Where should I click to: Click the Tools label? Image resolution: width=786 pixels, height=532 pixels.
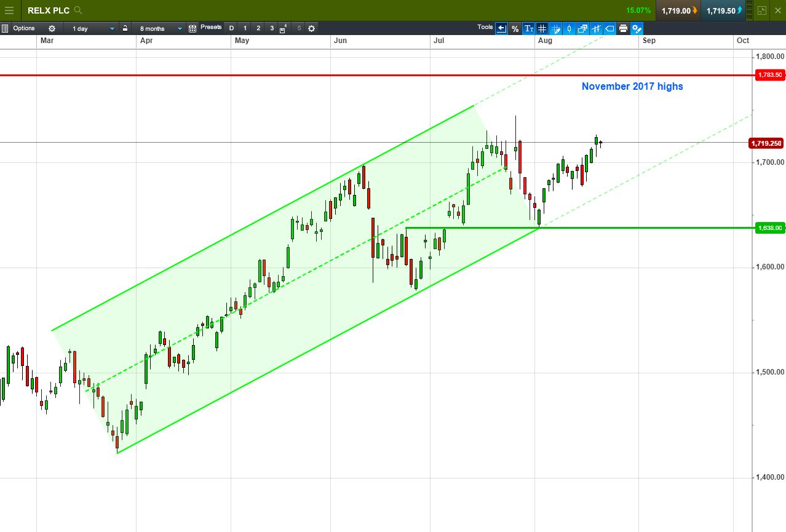(x=485, y=27)
